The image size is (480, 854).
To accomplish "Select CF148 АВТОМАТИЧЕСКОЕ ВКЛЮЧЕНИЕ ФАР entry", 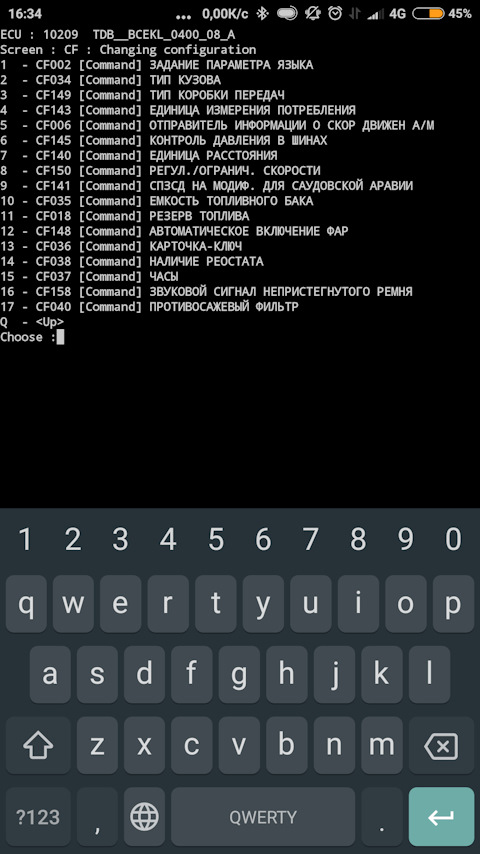I will [174, 231].
